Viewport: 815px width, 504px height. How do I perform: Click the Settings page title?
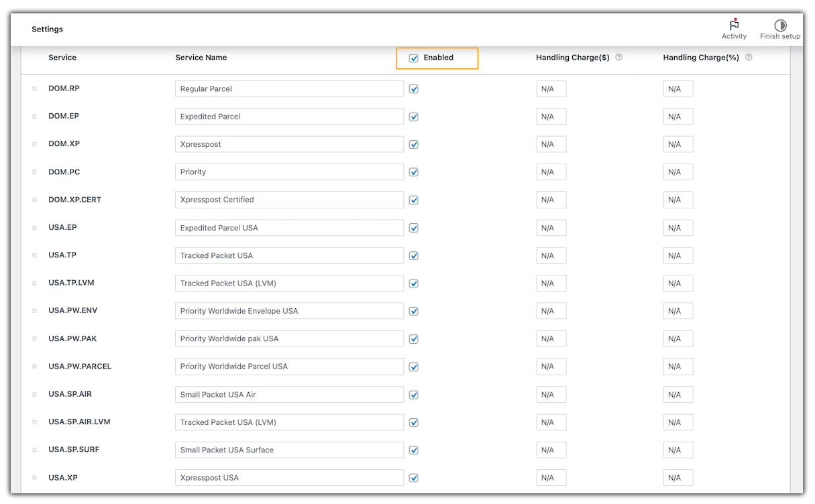47,29
